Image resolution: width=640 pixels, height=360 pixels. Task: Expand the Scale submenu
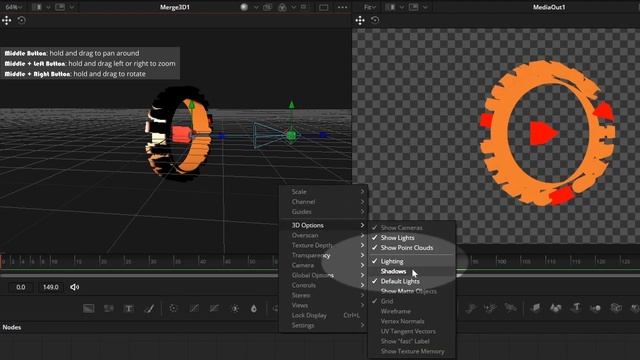[x=323, y=191]
